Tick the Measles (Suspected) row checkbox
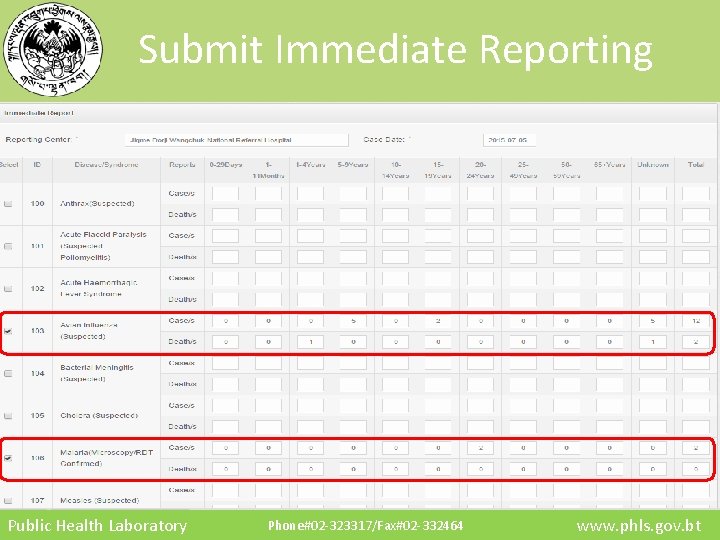720x540 pixels. point(8,501)
